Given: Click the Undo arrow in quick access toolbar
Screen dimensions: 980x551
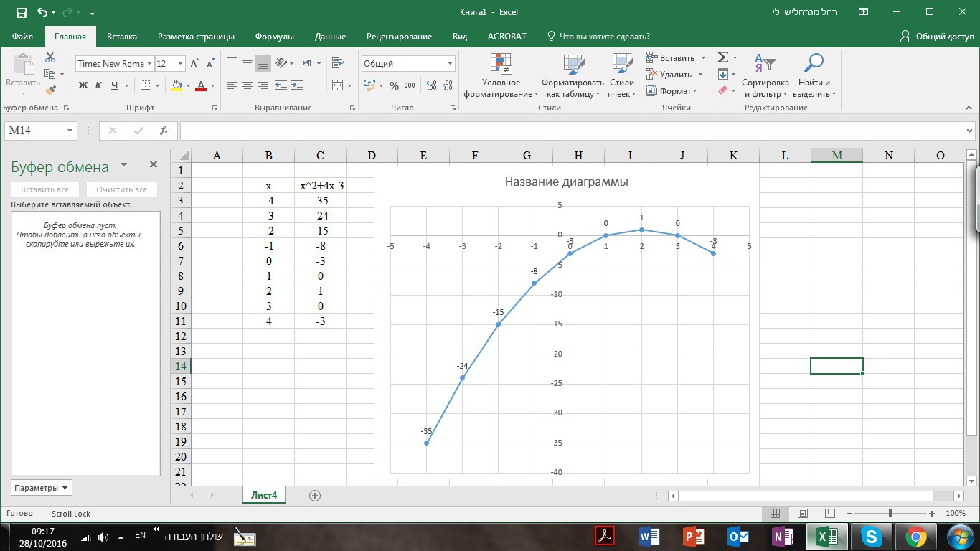Looking at the screenshot, I should coord(42,12).
